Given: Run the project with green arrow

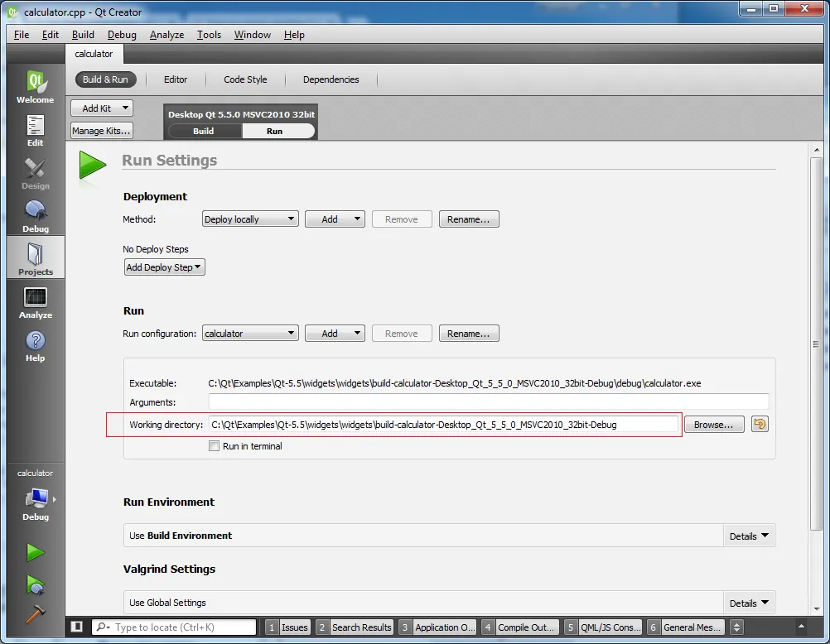Looking at the screenshot, I should [x=35, y=552].
